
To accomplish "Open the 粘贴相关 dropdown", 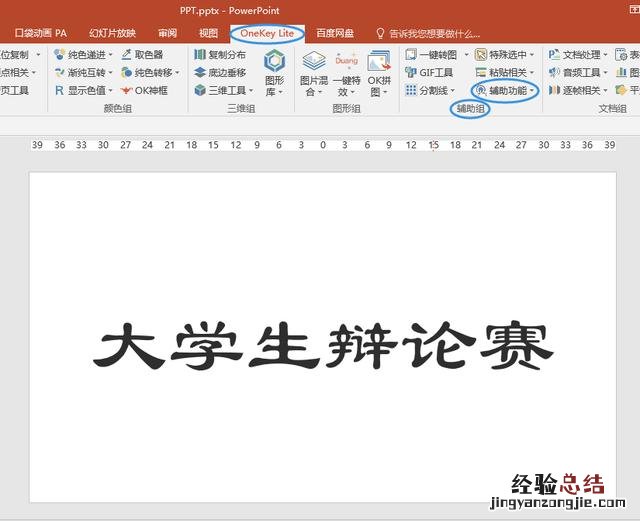I will tap(504, 72).
